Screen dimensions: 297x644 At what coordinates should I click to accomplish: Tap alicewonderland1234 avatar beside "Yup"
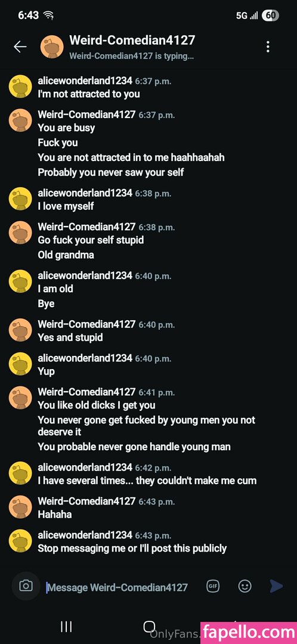[20, 364]
